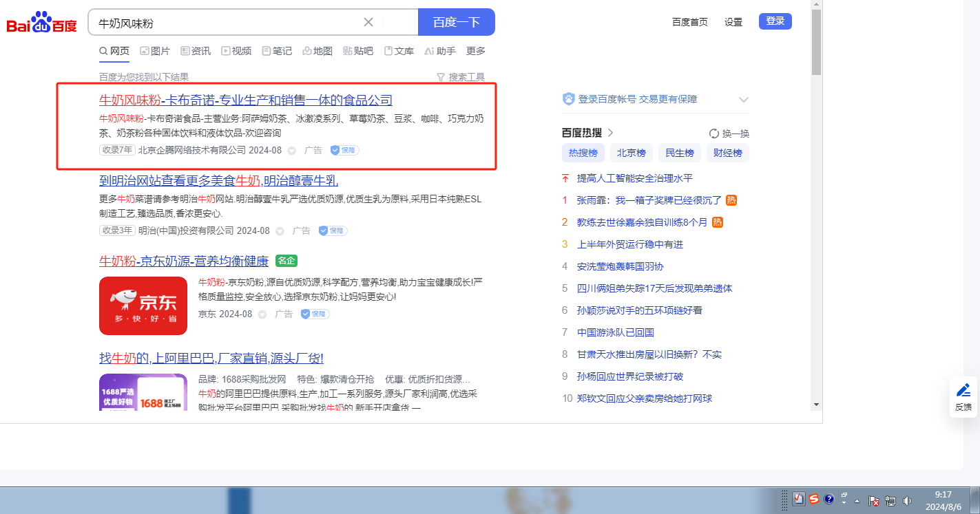Screen dimensions: 980x514
Task: Switch to the 地图 tab
Action: [x=317, y=51]
